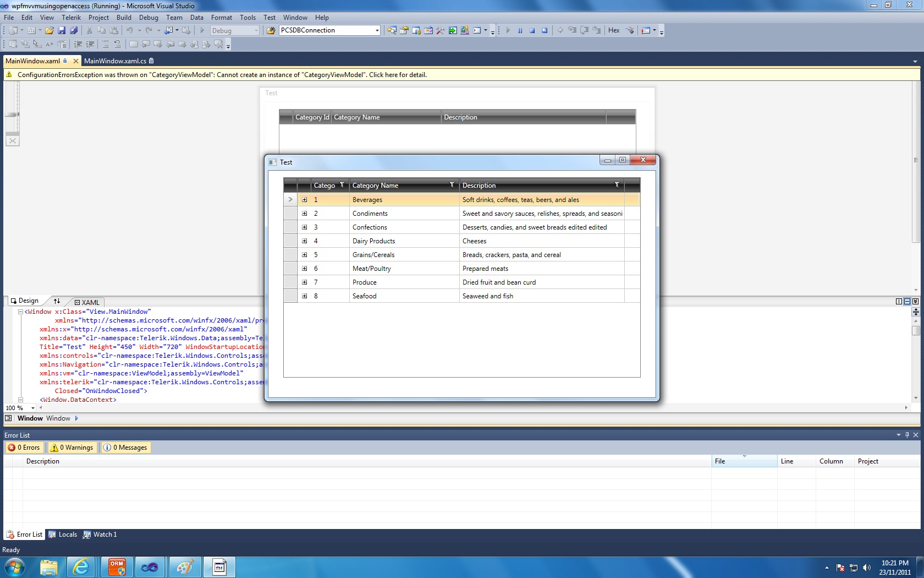Toggle the 0 Warnings filter
The width and height of the screenshot is (924, 578).
[x=71, y=448]
